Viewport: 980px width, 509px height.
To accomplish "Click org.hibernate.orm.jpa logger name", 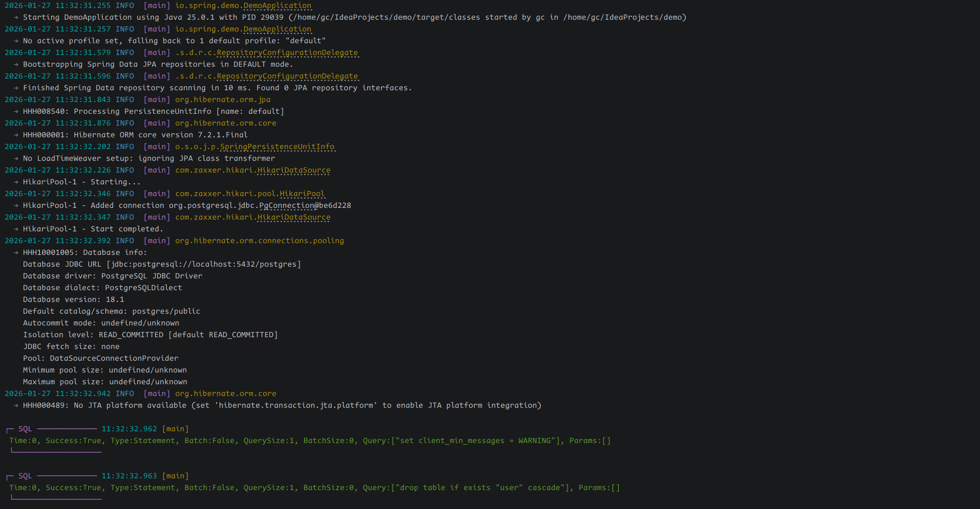I will 222,100.
